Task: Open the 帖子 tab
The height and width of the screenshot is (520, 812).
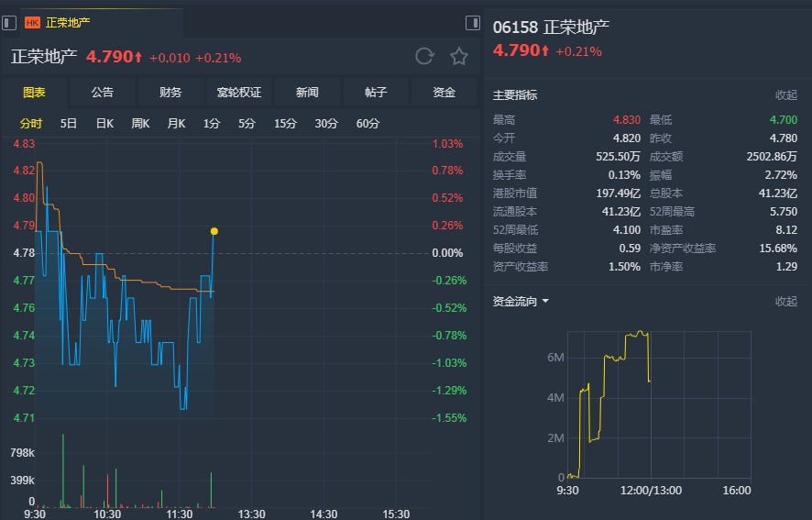Action: click(x=376, y=93)
